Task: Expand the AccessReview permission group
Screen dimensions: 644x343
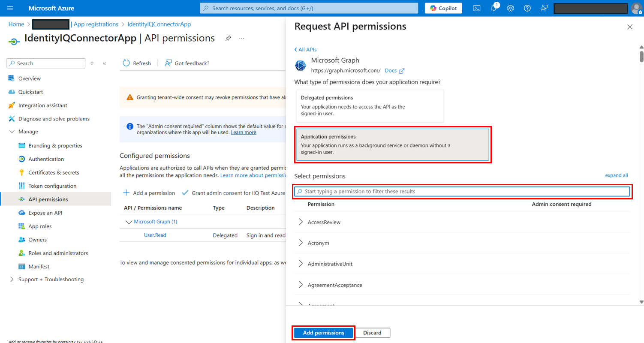Action: (301, 222)
